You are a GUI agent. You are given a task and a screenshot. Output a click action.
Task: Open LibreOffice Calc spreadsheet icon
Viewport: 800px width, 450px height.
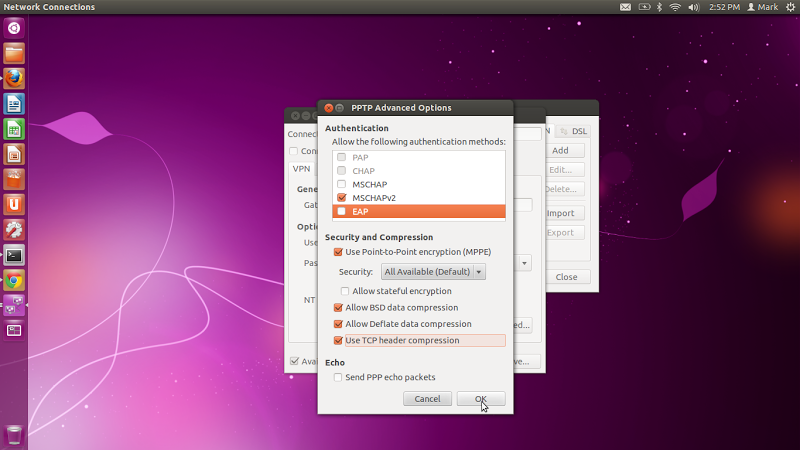click(14, 129)
